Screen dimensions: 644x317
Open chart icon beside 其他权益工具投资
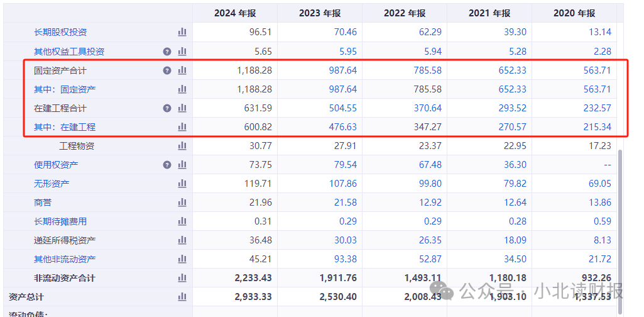(x=182, y=52)
